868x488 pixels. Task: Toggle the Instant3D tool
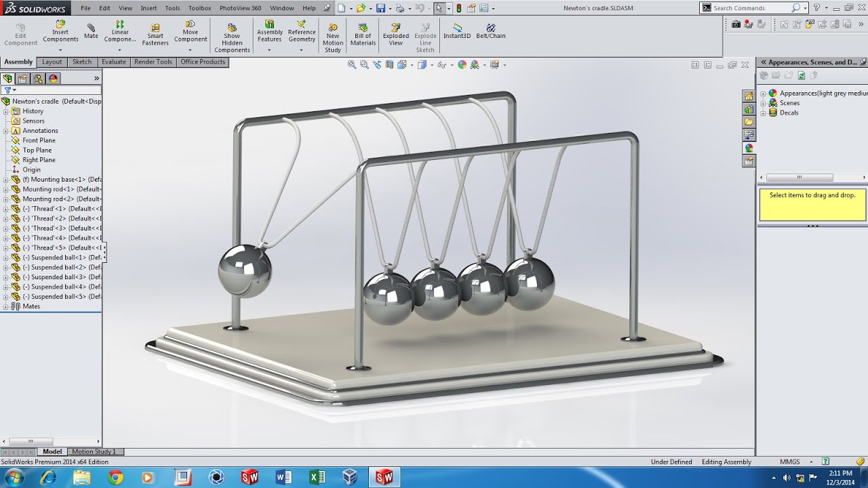point(457,31)
